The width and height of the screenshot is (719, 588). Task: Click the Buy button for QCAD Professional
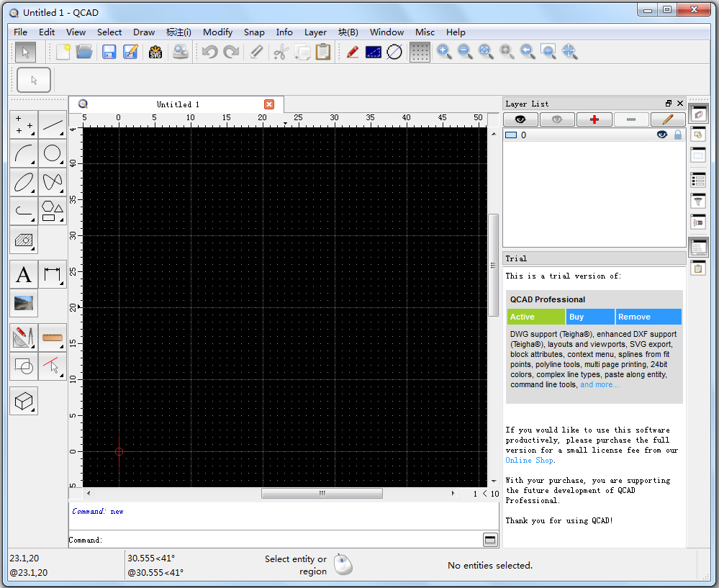[591, 317]
